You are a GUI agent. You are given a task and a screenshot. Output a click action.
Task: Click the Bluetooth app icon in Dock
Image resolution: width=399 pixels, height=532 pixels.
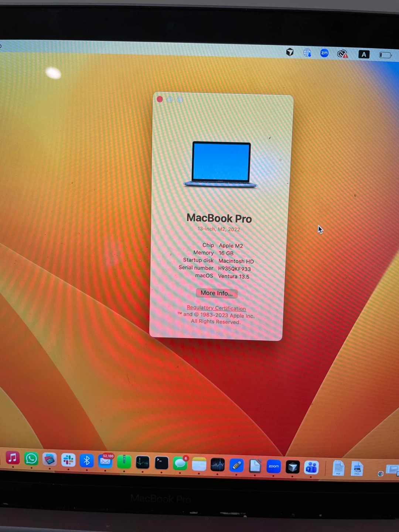[87, 461]
